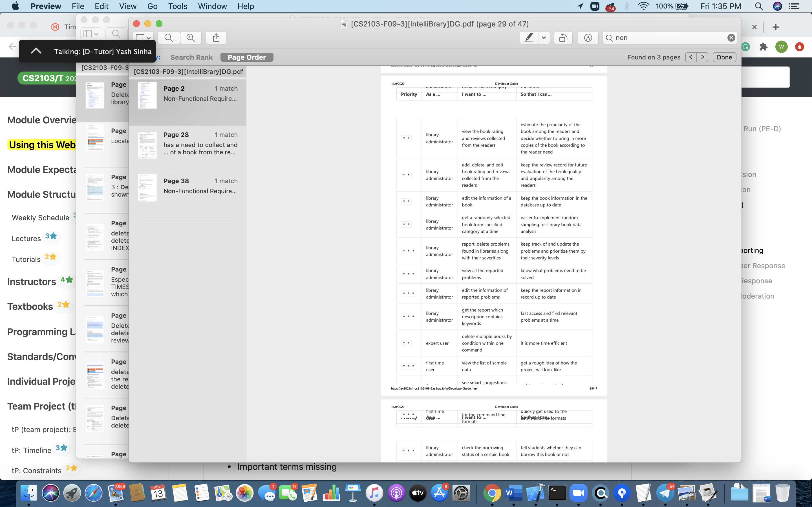Click the share icon in toolbar
Viewport: 812px width, 507px height.
(x=216, y=38)
